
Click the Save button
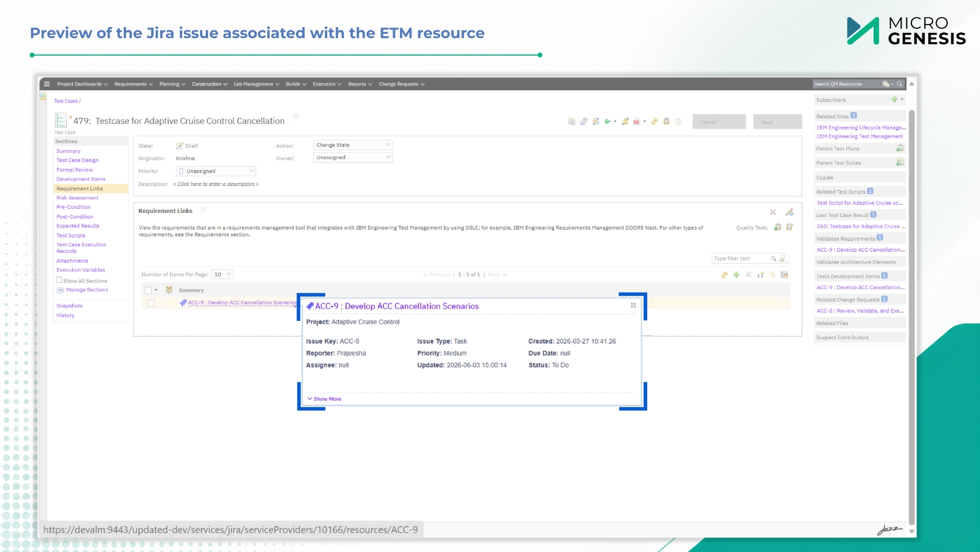pos(777,121)
